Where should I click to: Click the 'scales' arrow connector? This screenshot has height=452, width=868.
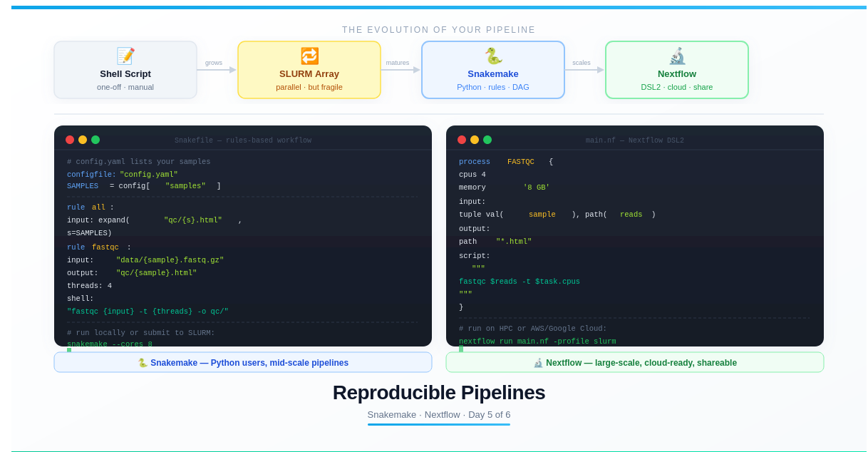point(584,70)
